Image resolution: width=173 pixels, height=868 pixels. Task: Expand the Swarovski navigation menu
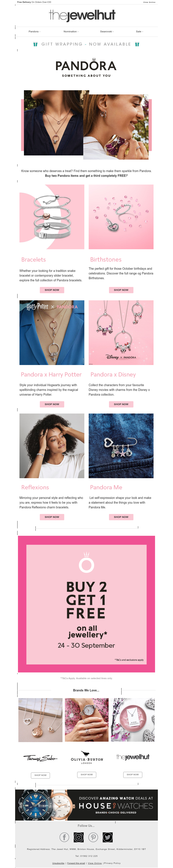[107, 31]
